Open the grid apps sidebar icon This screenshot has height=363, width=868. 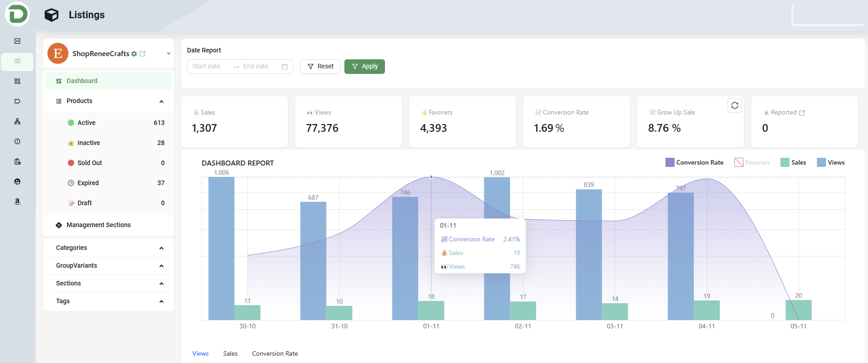17,81
